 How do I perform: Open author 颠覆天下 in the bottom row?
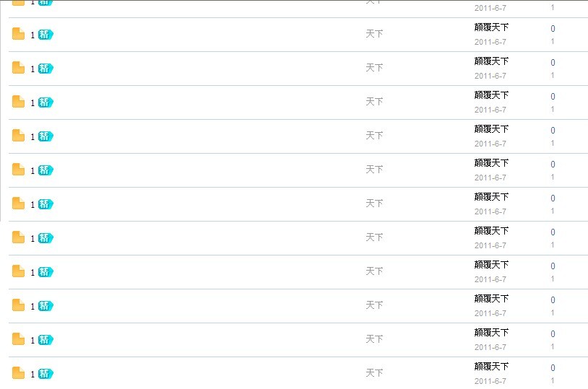coord(491,367)
